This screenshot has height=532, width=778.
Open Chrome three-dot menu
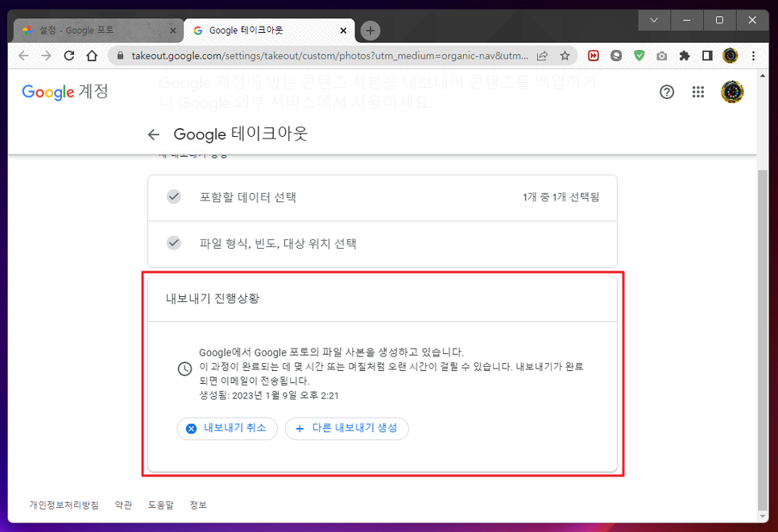(x=753, y=56)
